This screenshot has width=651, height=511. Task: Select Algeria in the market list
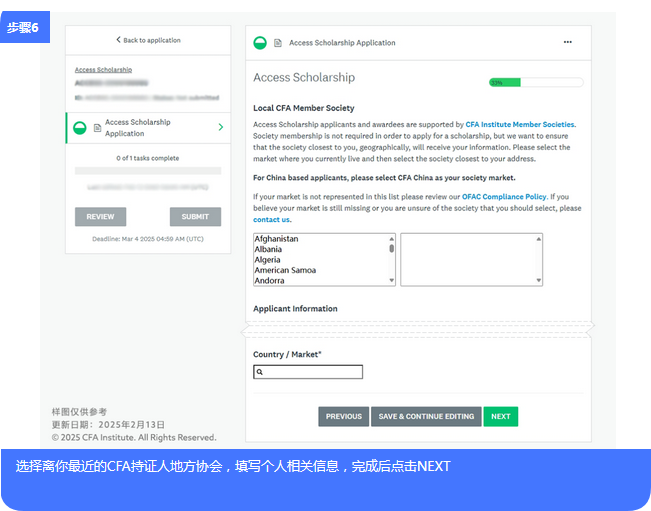pyautogui.click(x=267, y=259)
